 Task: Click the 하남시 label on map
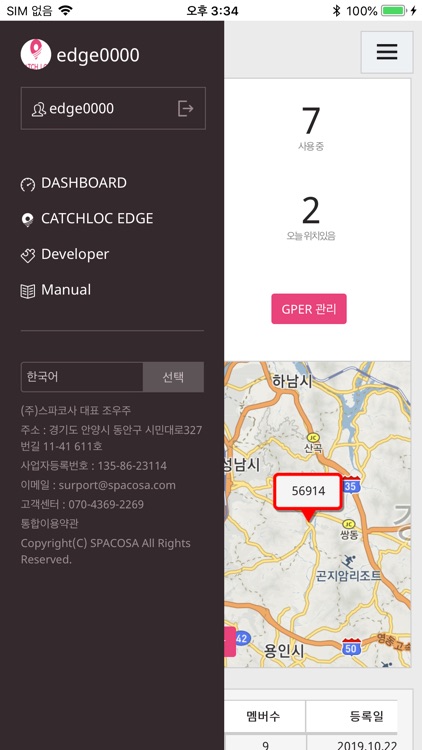[292, 381]
